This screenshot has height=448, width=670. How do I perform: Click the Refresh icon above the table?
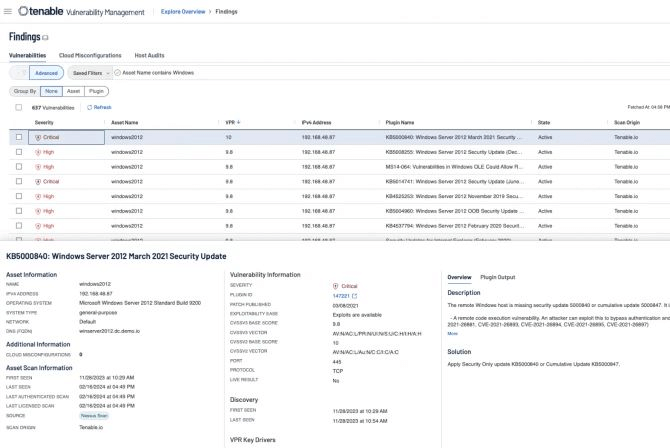point(89,107)
